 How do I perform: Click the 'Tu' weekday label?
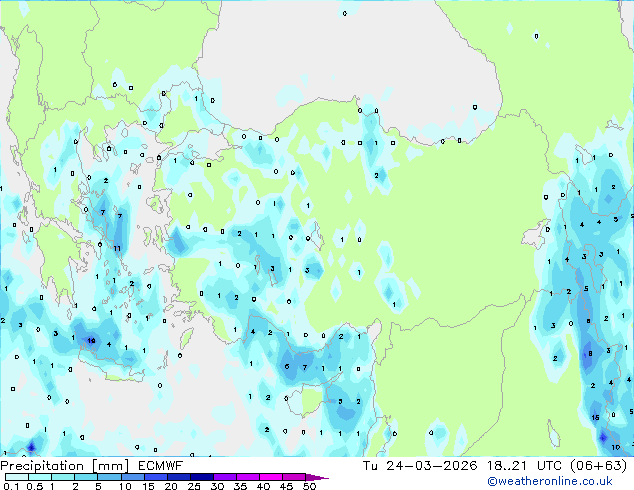(x=370, y=466)
